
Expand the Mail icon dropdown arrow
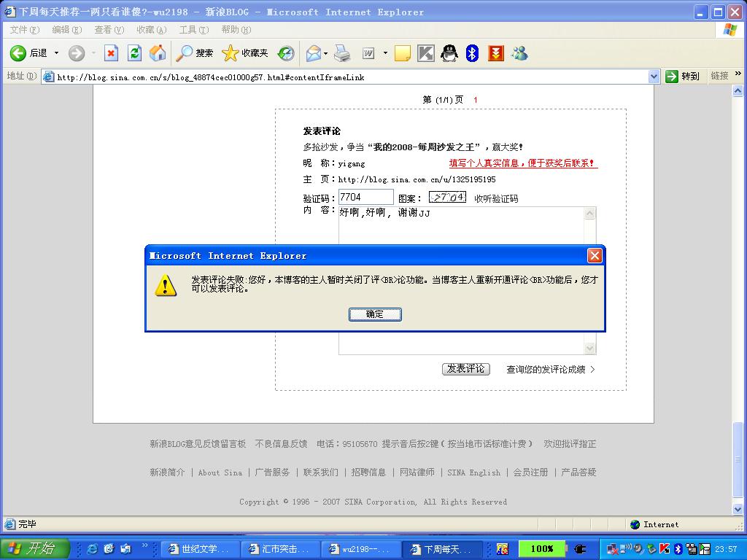click(326, 53)
